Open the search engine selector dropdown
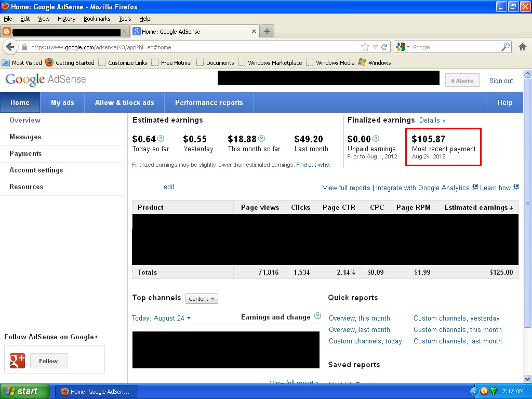 click(403, 47)
